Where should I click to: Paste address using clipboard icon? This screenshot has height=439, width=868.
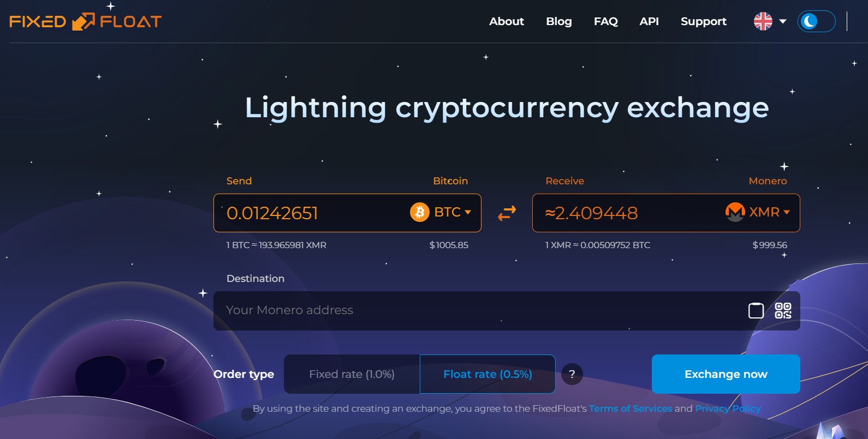pyautogui.click(x=756, y=310)
